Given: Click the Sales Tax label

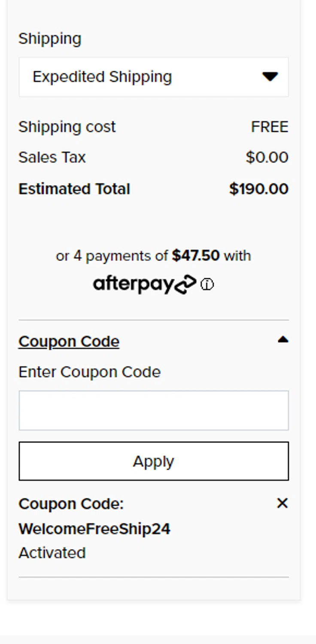Looking at the screenshot, I should coord(52,158).
